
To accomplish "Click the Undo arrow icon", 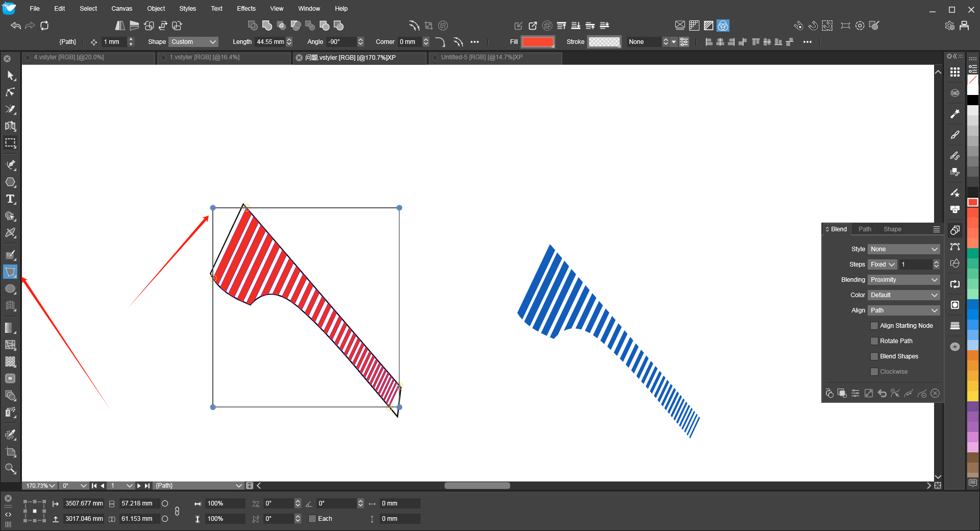I will pos(16,26).
